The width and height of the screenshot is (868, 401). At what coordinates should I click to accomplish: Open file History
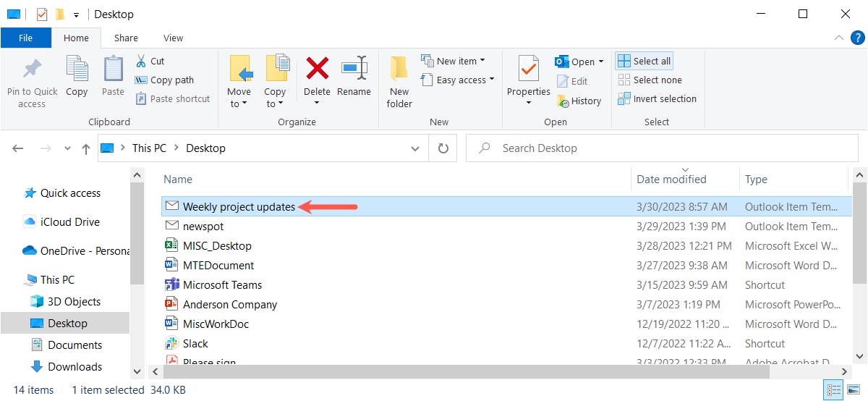(x=579, y=101)
